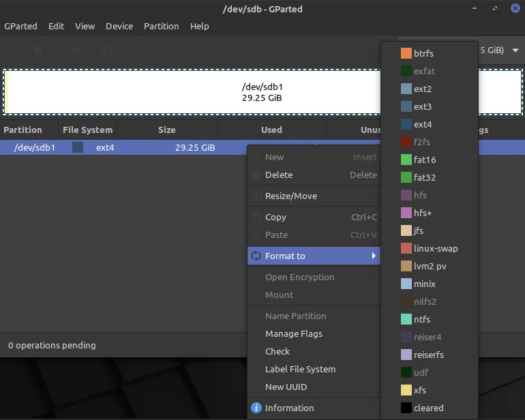Format to lvm2 pv
The image size is (525, 420).
click(x=430, y=266)
